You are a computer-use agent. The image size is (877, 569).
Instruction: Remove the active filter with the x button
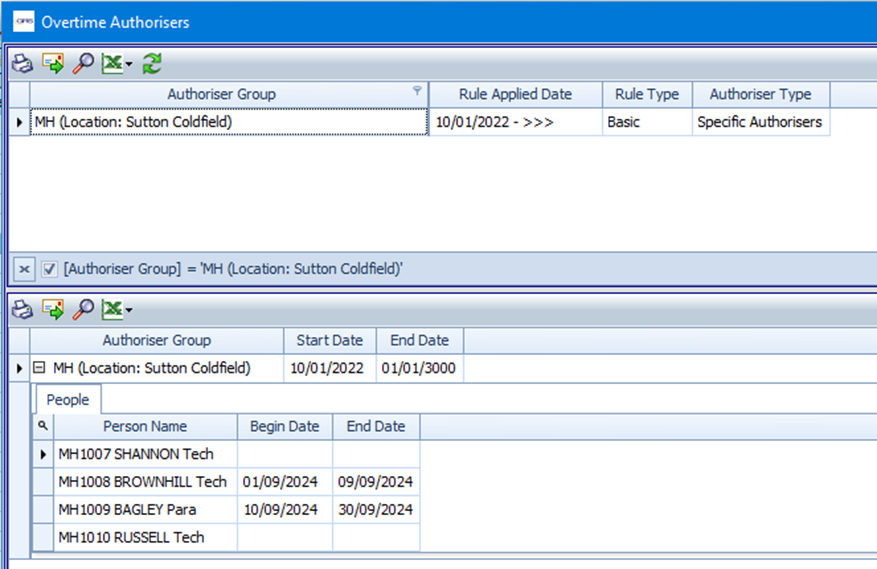[x=25, y=269]
